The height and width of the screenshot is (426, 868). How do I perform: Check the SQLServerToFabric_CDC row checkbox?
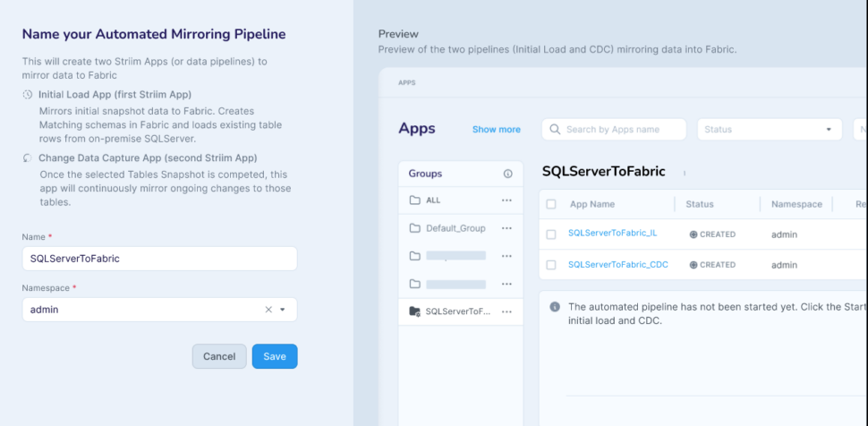pos(551,265)
